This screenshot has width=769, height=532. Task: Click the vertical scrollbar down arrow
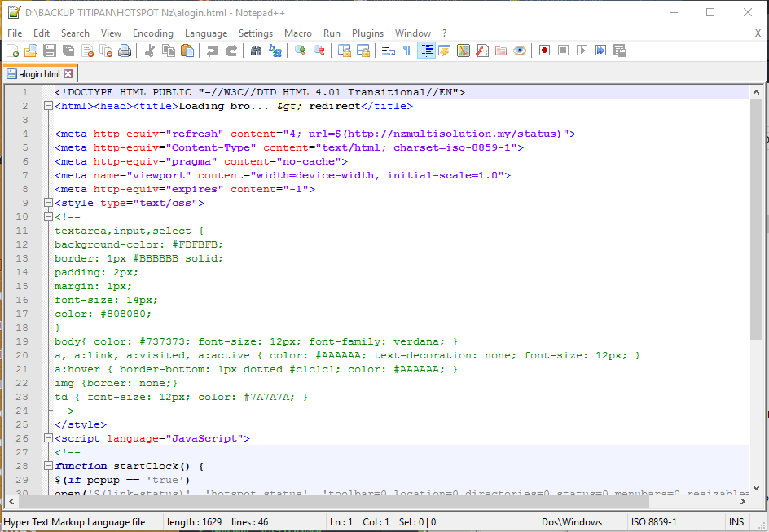point(756,488)
